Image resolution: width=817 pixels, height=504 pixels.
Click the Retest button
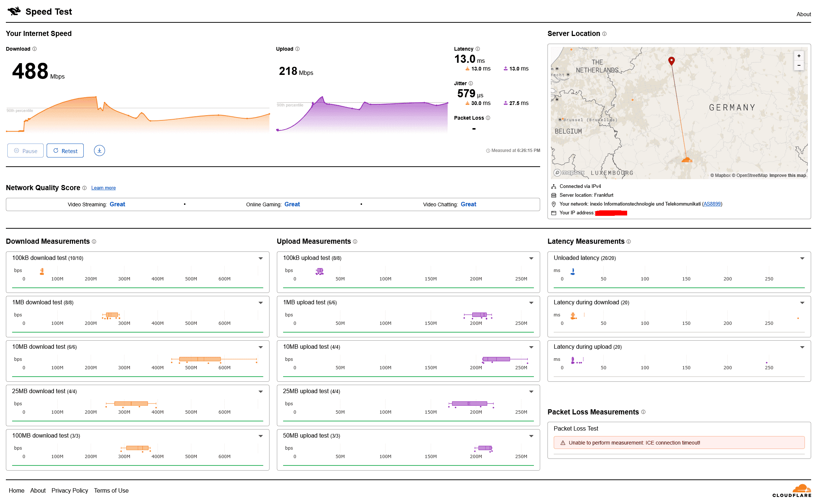pos(65,151)
